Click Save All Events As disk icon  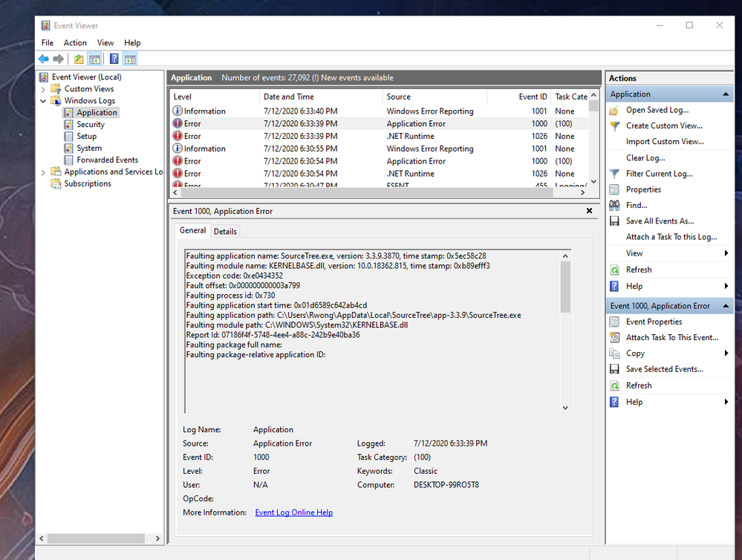[x=614, y=221]
